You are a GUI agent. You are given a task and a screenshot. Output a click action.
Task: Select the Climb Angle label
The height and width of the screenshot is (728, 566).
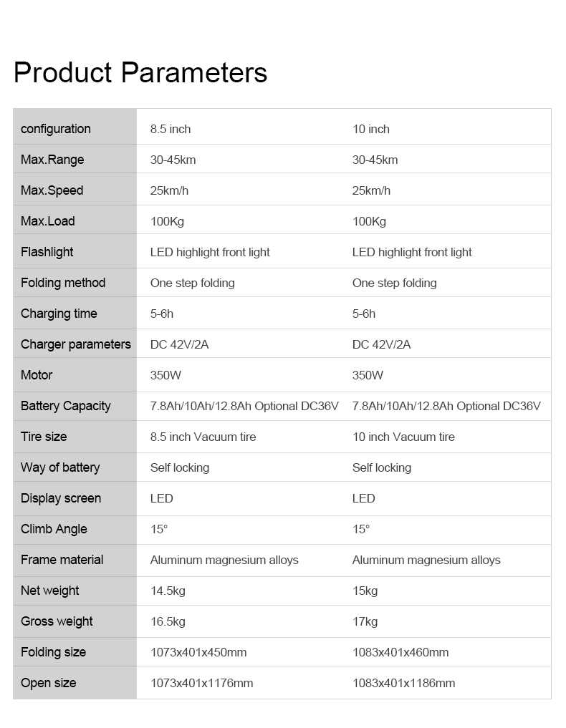pos(54,529)
